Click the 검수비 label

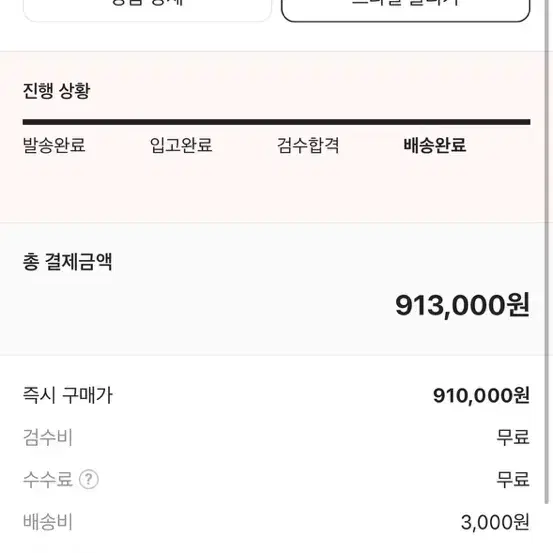(48, 437)
